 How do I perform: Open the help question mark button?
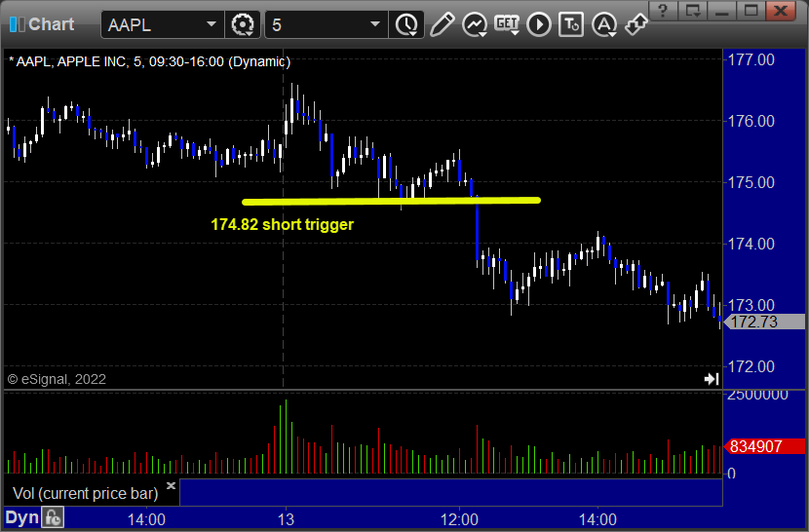(x=663, y=11)
